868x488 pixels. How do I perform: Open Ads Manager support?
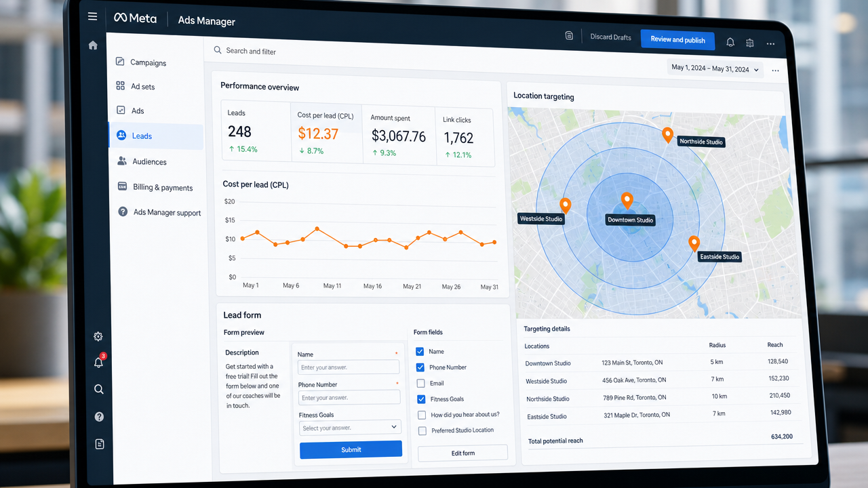click(x=159, y=212)
